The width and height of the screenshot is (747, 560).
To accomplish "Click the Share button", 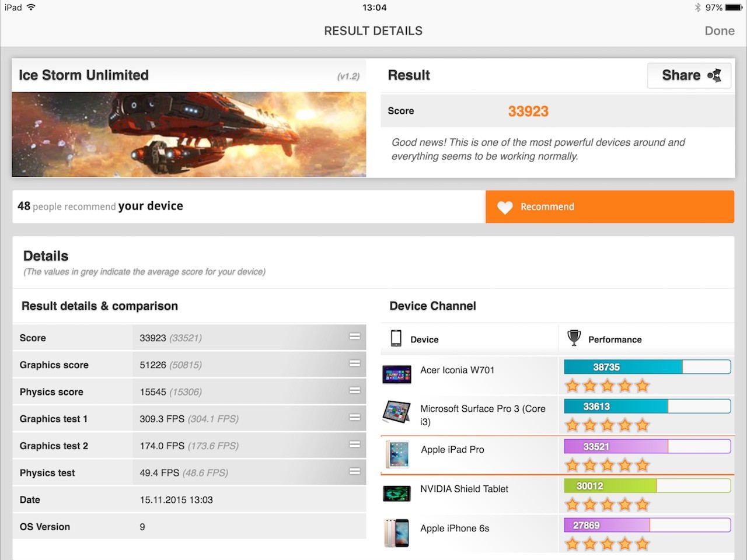I will point(689,75).
